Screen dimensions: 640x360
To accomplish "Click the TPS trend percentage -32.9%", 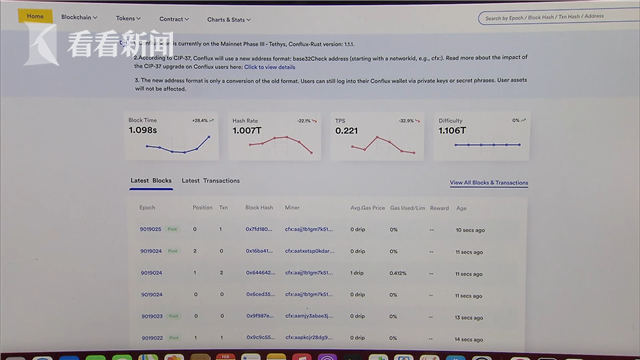I will (x=406, y=121).
